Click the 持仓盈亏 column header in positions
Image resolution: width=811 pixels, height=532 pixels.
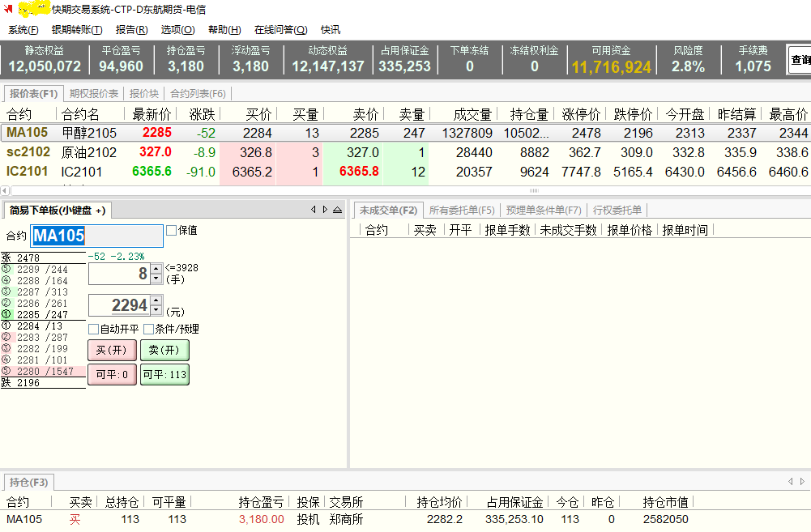point(261,502)
